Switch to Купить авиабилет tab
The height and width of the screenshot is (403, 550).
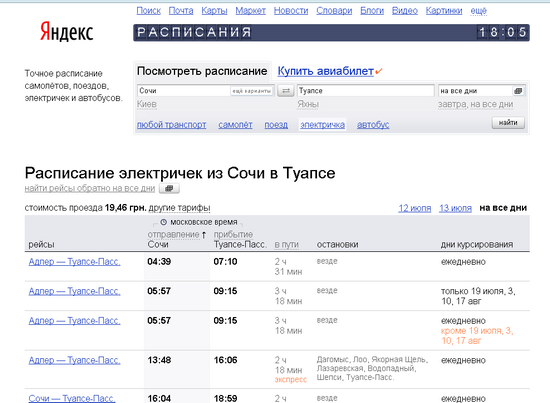(326, 71)
